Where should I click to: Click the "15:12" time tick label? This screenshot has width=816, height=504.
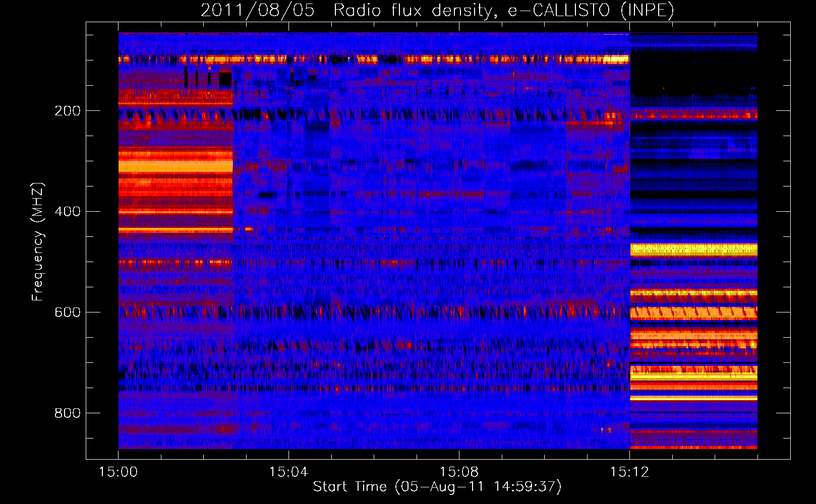click(x=629, y=472)
